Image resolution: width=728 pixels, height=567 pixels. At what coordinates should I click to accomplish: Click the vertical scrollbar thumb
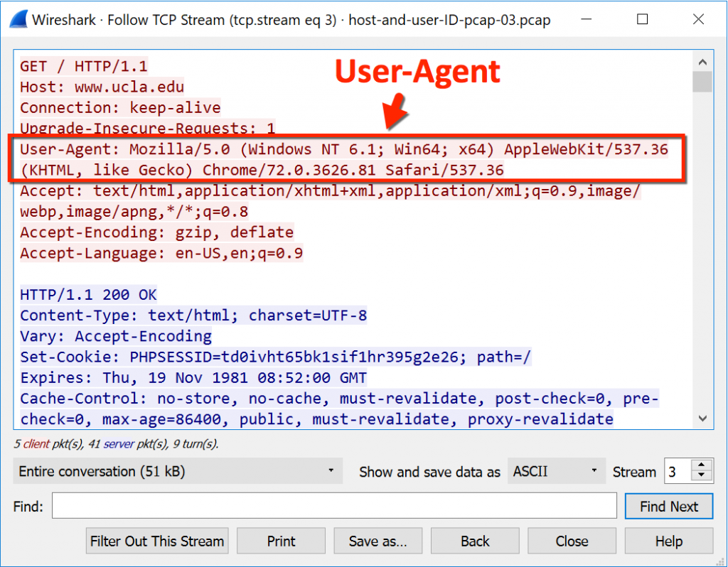tap(703, 82)
